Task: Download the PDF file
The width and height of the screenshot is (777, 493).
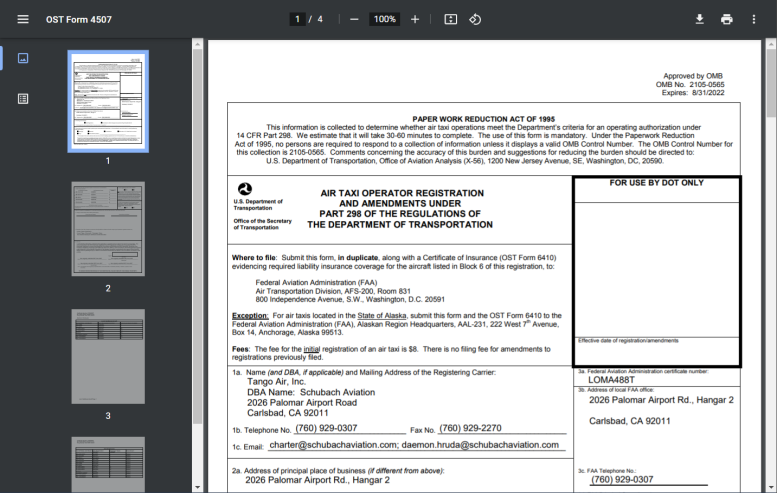Action: pos(699,19)
